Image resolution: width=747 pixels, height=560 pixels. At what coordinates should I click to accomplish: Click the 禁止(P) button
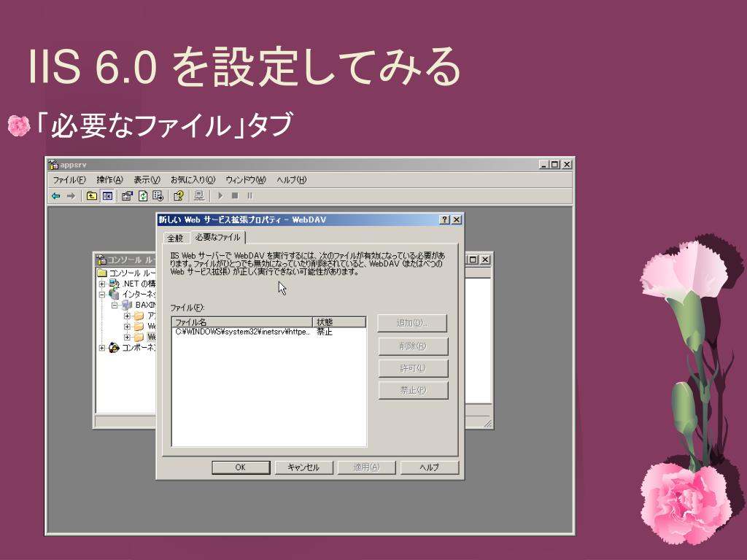click(x=413, y=390)
